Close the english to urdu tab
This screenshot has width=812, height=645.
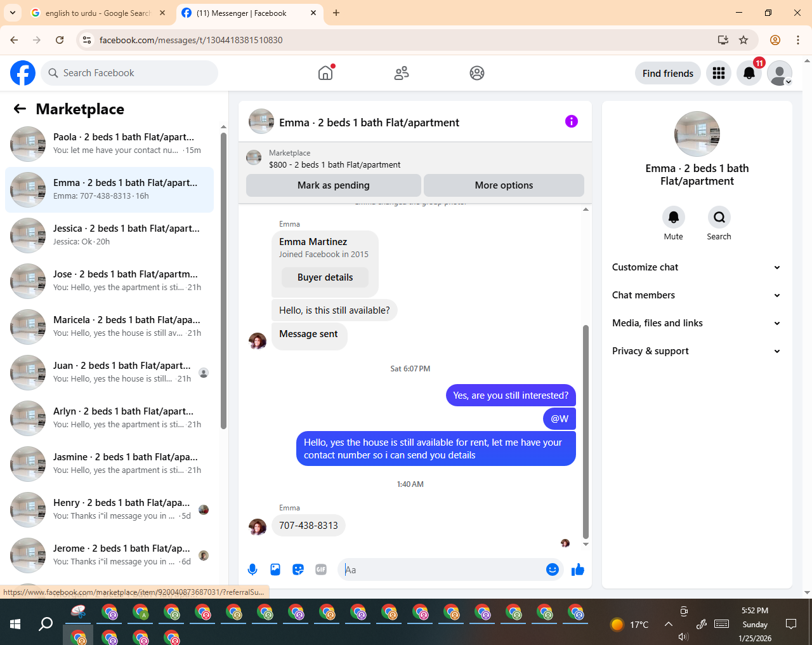point(163,13)
